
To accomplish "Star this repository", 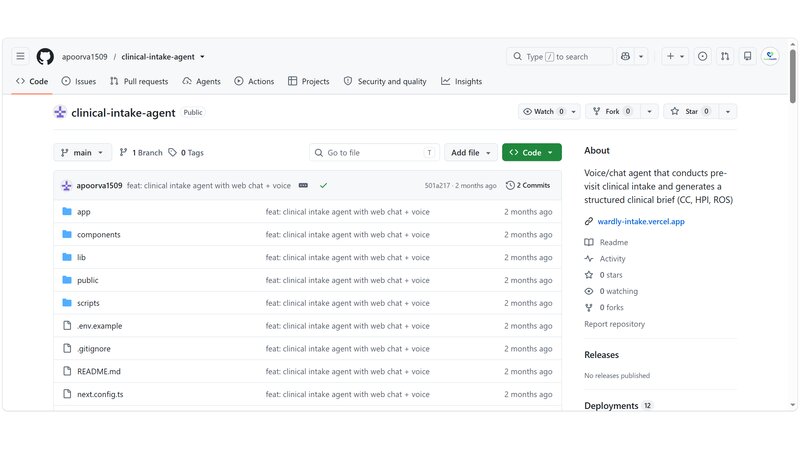I will (x=691, y=111).
